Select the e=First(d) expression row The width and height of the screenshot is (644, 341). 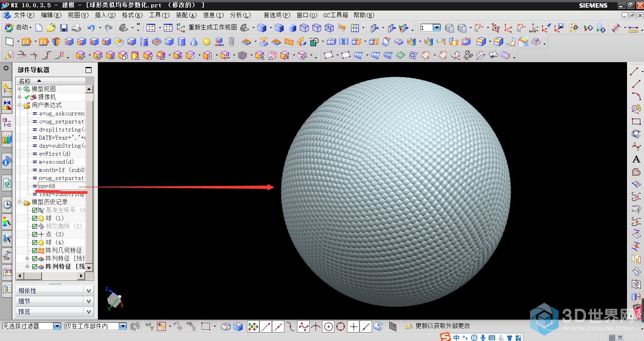tap(59, 154)
